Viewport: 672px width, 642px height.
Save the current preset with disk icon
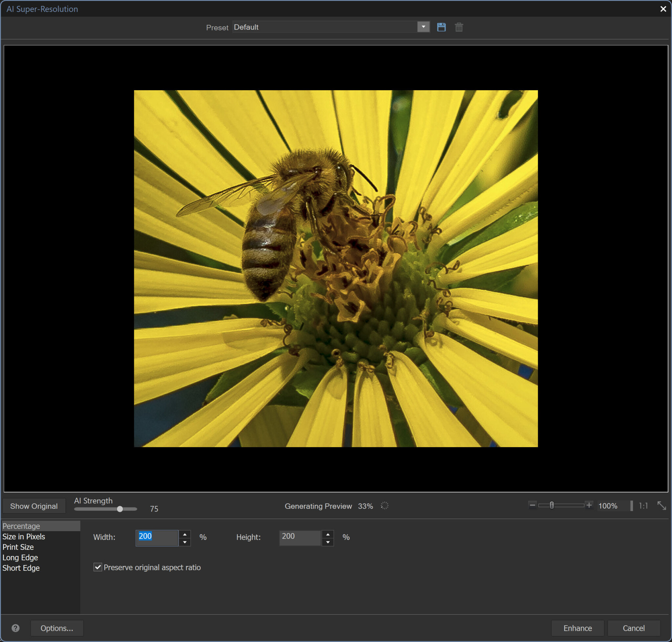(x=441, y=27)
